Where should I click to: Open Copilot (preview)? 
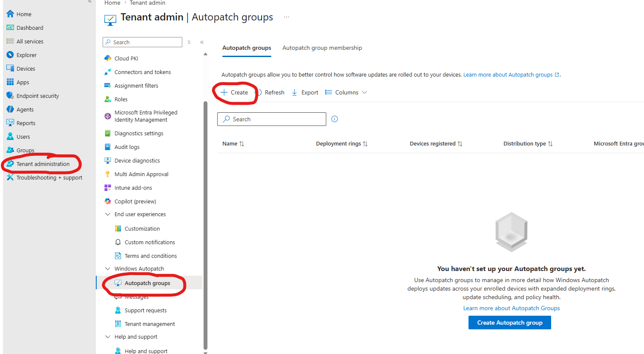pyautogui.click(x=135, y=201)
